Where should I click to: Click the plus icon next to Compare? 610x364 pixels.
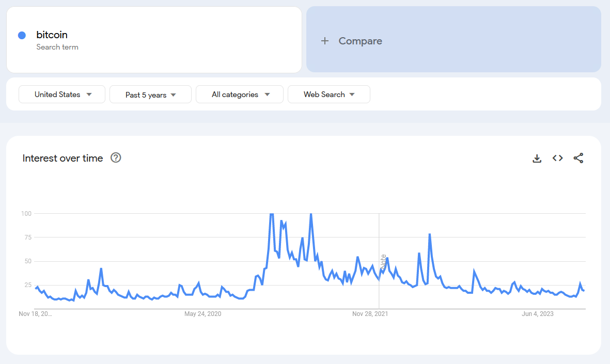(325, 41)
